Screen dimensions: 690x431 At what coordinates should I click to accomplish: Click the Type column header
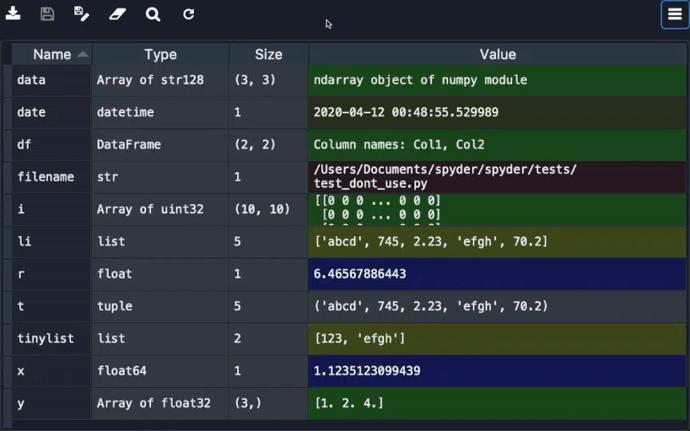[x=160, y=55]
